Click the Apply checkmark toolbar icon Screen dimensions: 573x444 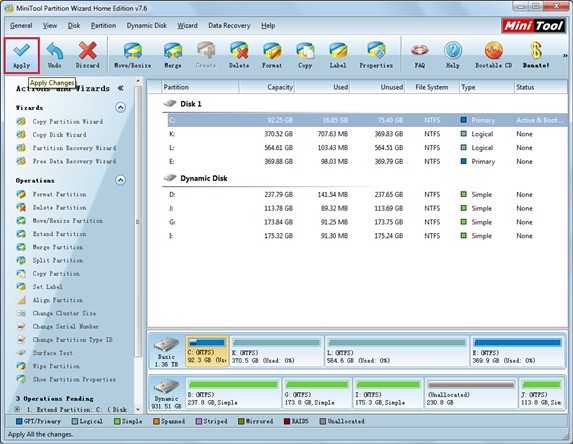(22, 56)
